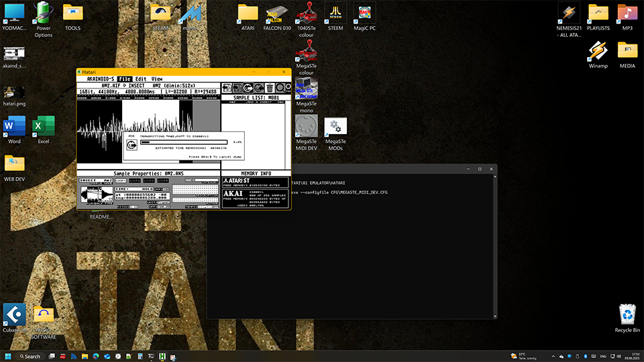Screen dimensions: 644x362
Task: Launch MegaSTe mono shortcut
Action: tap(307, 95)
